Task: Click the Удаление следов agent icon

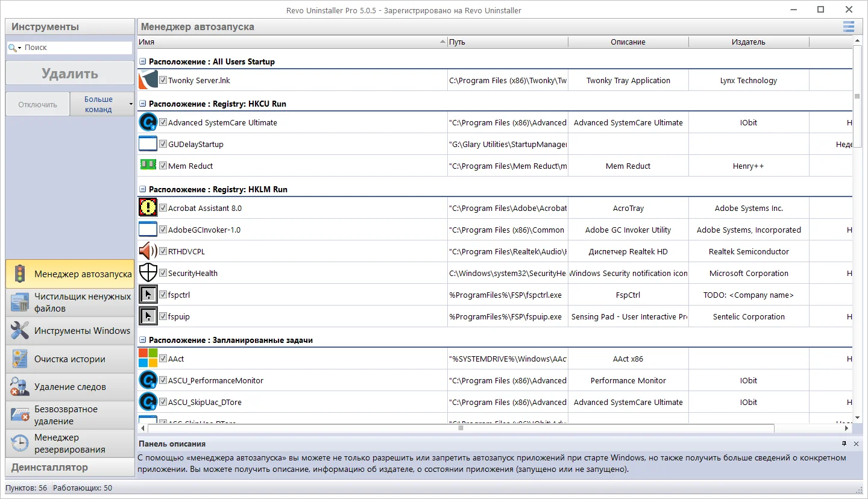Action: (x=20, y=387)
